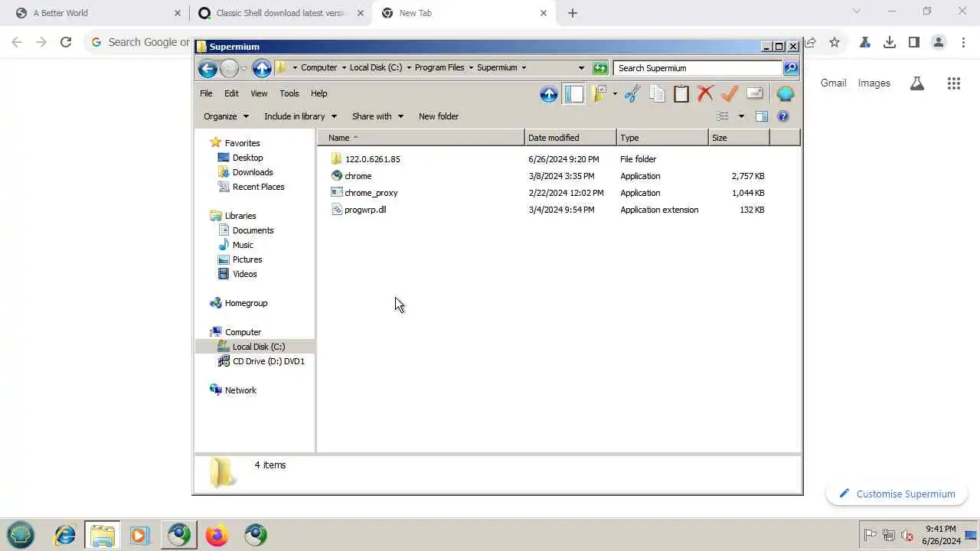Viewport: 980px width, 551px height.
Task: Click the Refresh button in address bar
Action: pyautogui.click(x=600, y=68)
